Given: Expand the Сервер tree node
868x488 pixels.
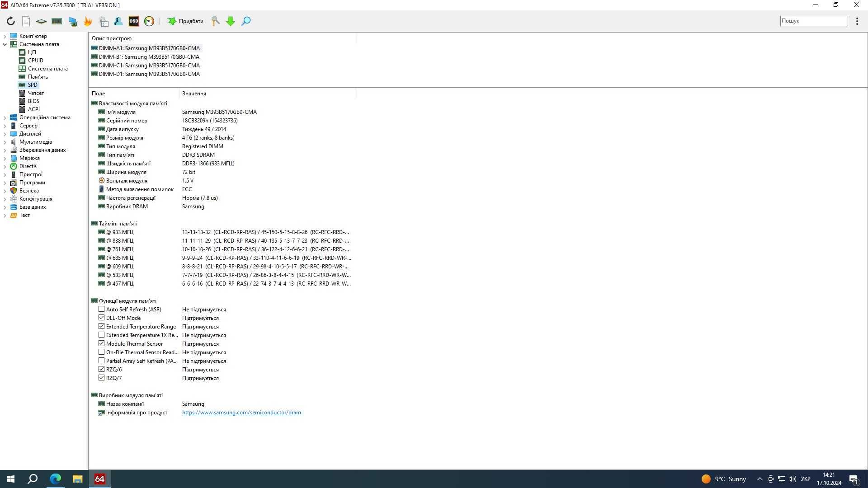Looking at the screenshot, I should tap(5, 126).
